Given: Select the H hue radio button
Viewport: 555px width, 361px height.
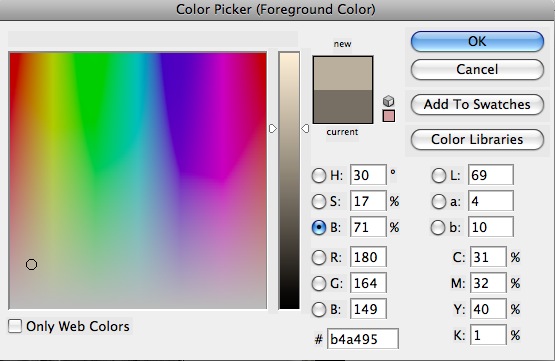Looking at the screenshot, I should tap(319, 175).
